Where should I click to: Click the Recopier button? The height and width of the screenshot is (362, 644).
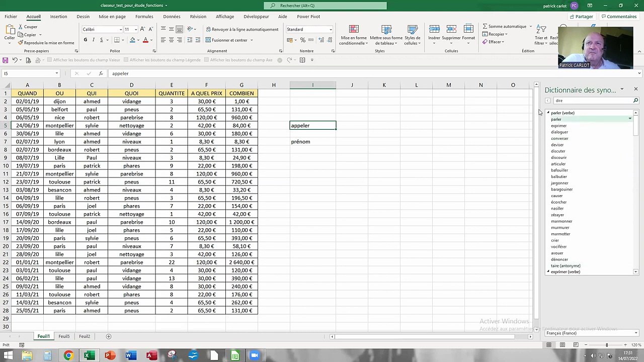pos(495,34)
